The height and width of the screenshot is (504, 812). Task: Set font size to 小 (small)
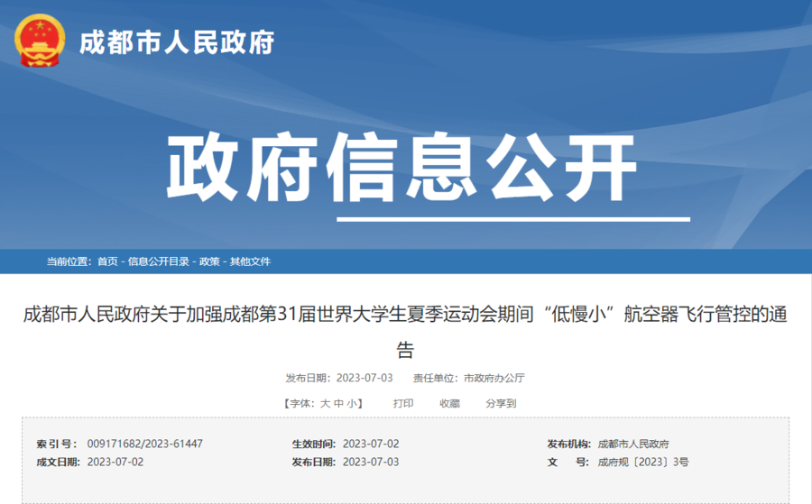click(351, 404)
